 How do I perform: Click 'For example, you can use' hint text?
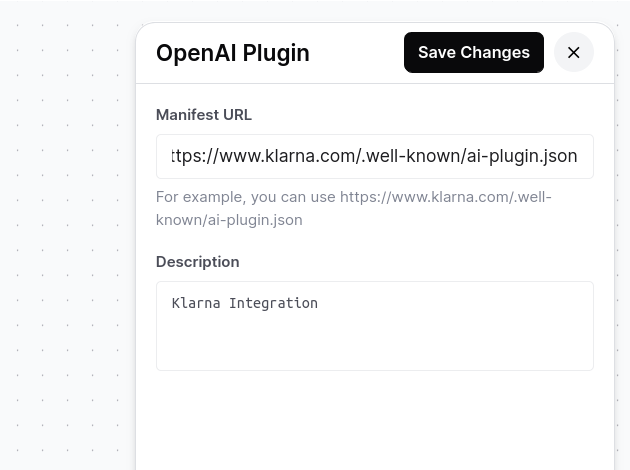click(245, 197)
